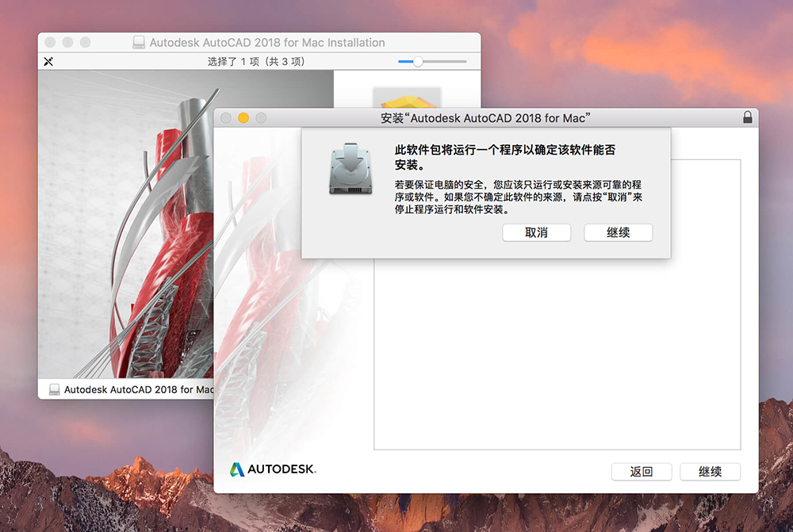The height and width of the screenshot is (532, 793).
Task: Minimize the installer window with yellow button
Action: pos(243,118)
